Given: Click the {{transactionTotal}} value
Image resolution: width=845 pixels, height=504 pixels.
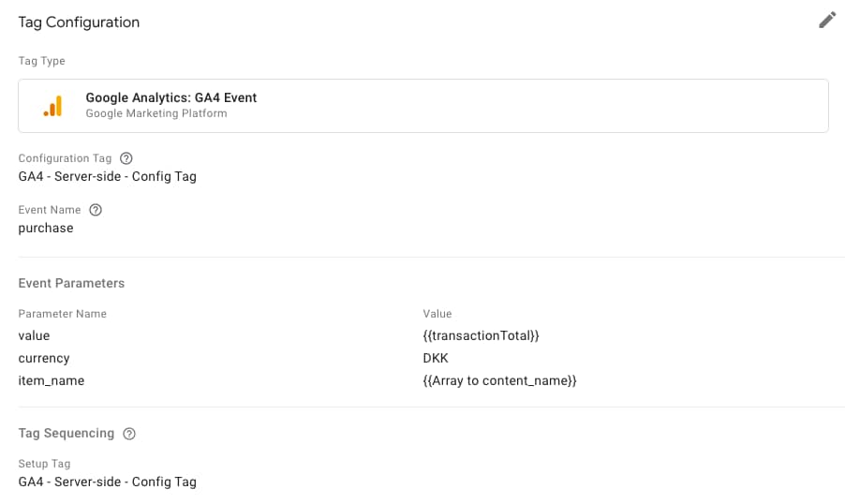Looking at the screenshot, I should (481, 335).
